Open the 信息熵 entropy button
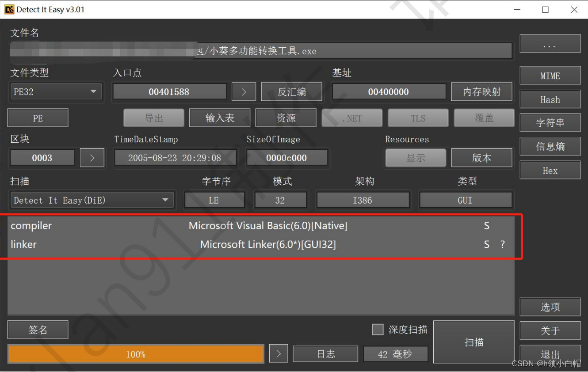588x372 pixels. (550, 146)
